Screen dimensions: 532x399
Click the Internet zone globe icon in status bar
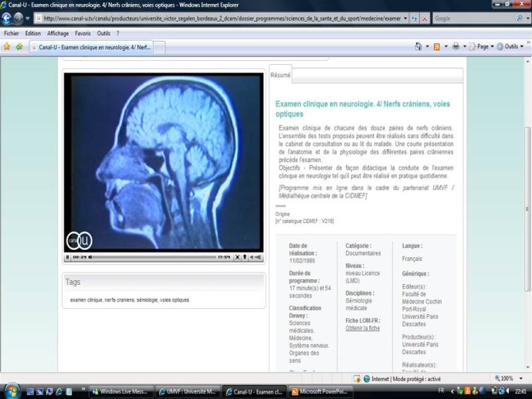[367, 379]
